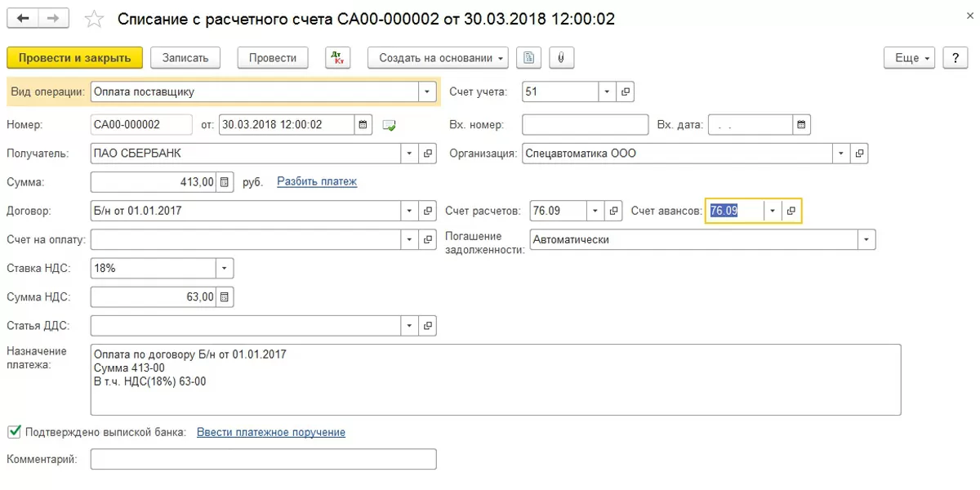Open Ставка НДС dropdown list
Screen dimensions: 980x490
point(224,268)
